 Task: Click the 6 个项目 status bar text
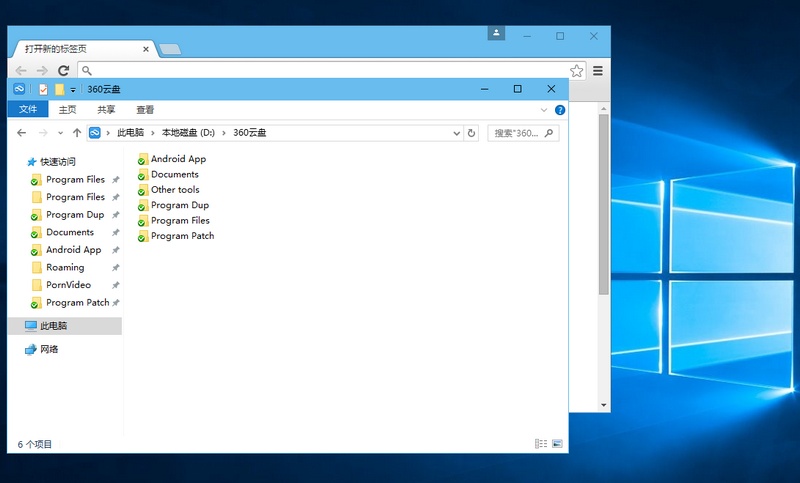tap(35, 444)
